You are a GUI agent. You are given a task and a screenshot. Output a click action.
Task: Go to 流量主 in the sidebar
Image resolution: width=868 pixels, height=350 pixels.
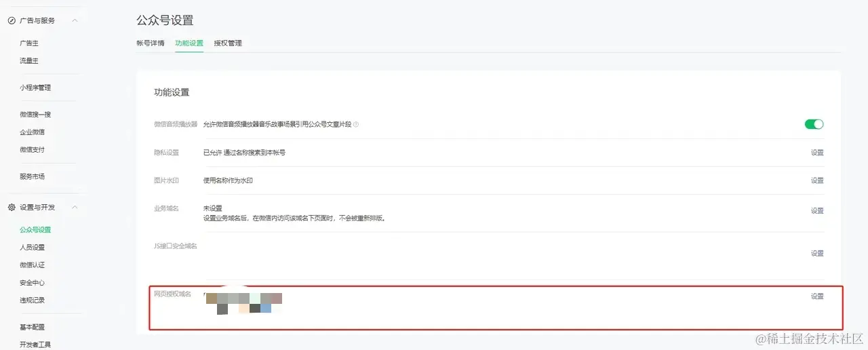coord(31,61)
